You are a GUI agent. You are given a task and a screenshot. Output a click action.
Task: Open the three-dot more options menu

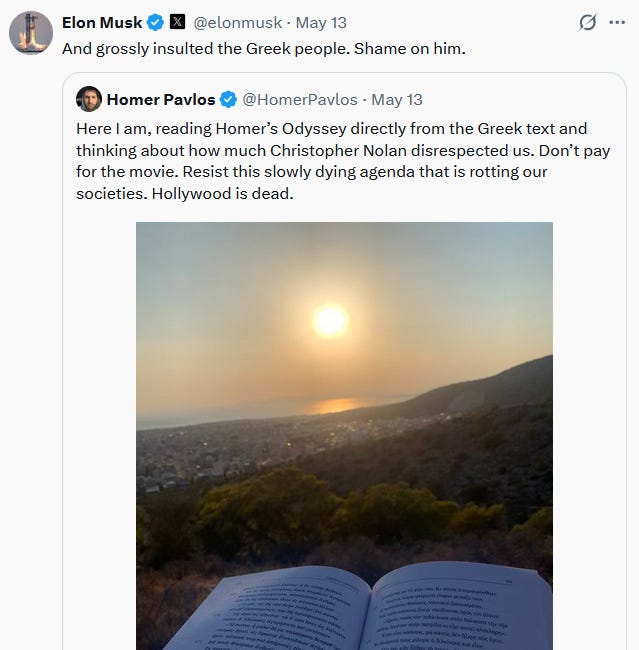click(x=617, y=22)
